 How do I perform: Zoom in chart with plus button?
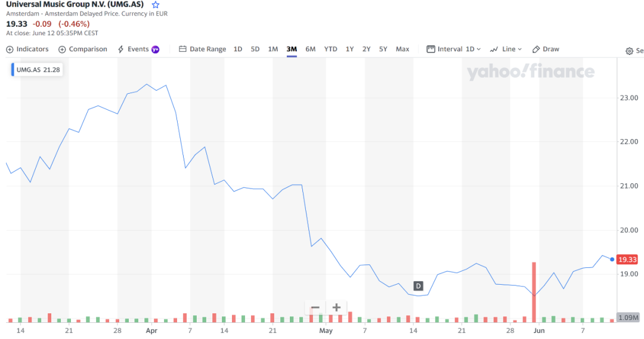point(336,307)
